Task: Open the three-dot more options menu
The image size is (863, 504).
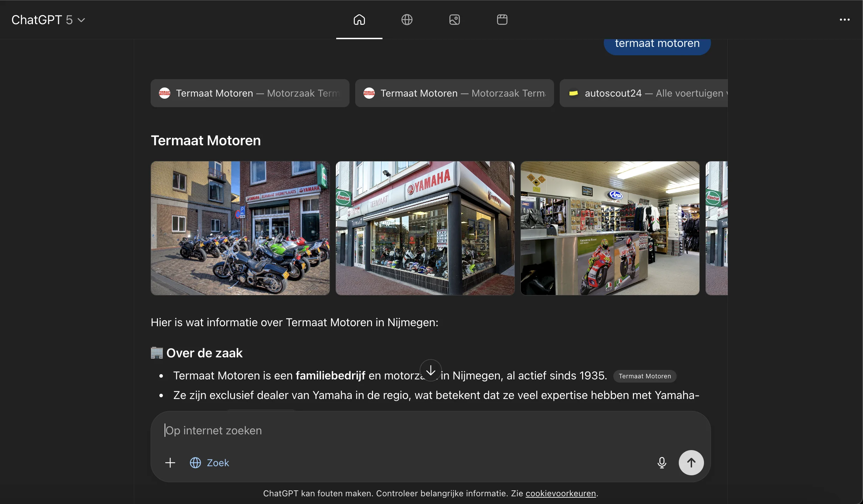Action: pos(844,20)
